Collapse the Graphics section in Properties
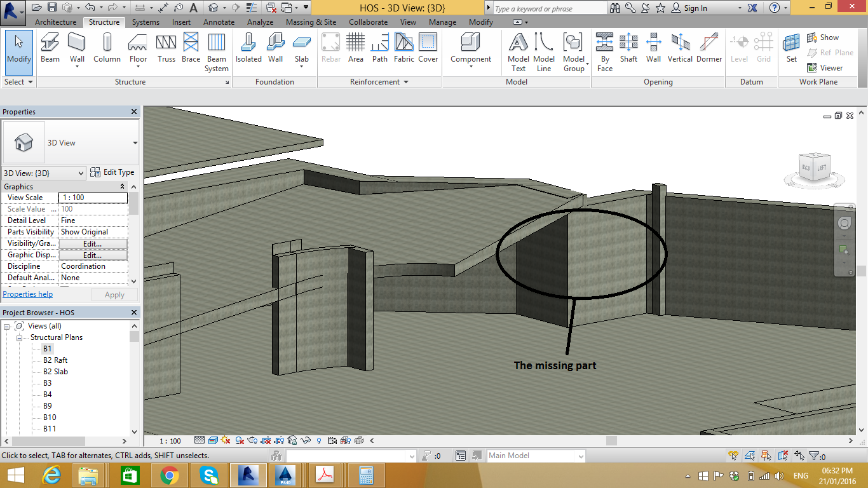This screenshot has height=488, width=868. [123, 187]
